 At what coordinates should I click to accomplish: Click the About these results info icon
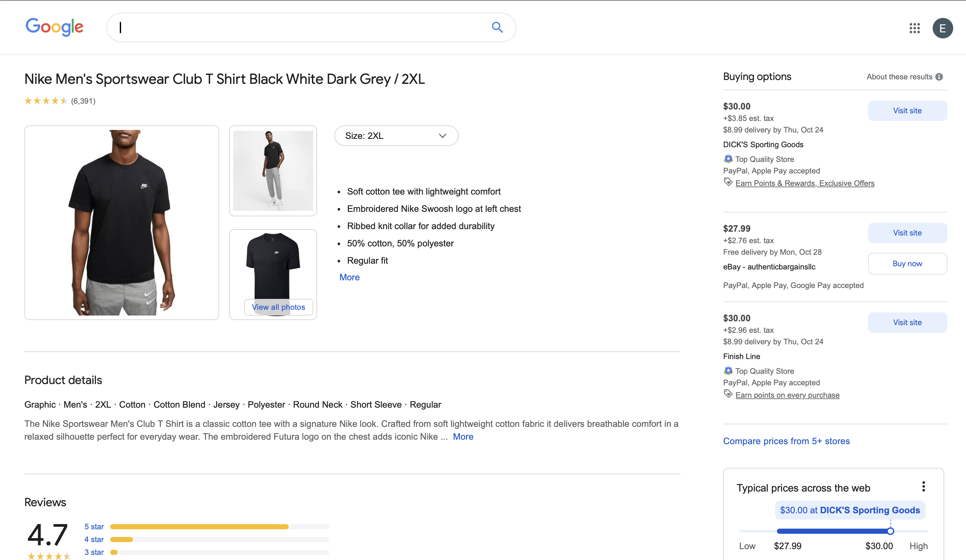coord(939,77)
